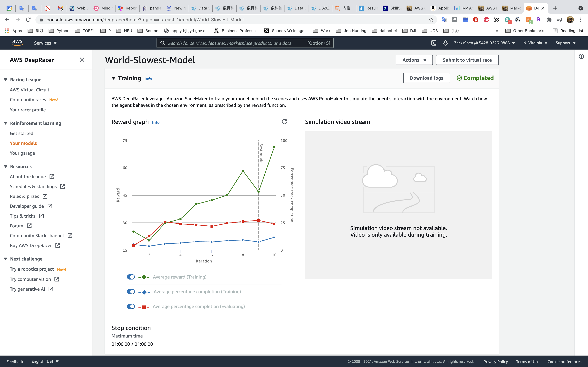Go to Your garage
588x367 pixels.
pos(22,153)
